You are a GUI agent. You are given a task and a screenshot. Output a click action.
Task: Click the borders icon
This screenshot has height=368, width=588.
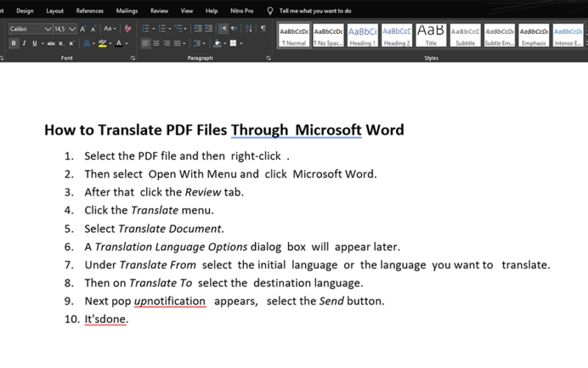tap(233, 43)
